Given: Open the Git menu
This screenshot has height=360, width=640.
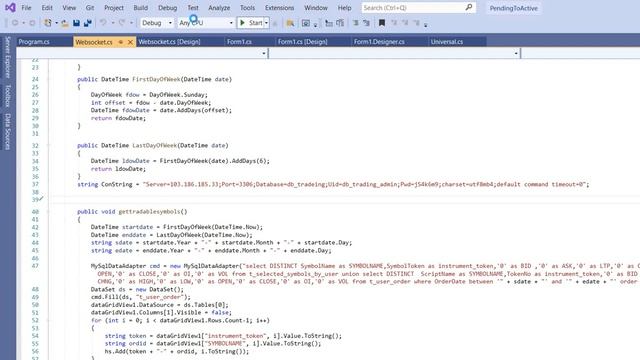Looking at the screenshot, I should tap(90, 8).
